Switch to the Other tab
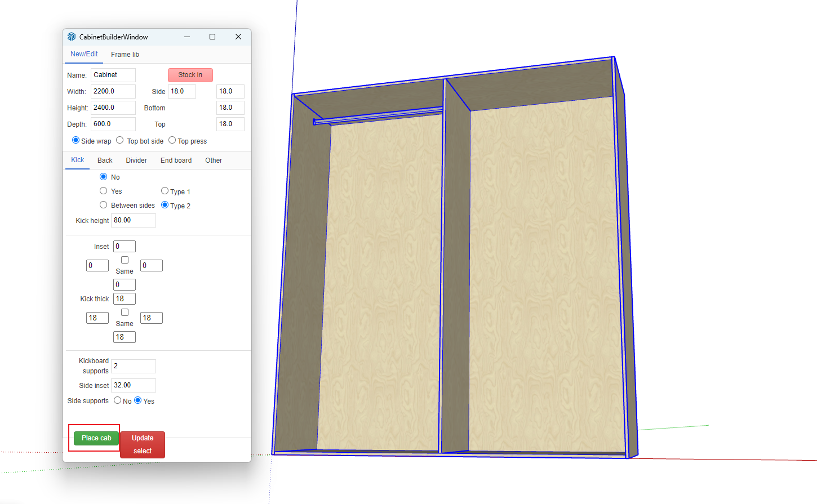The height and width of the screenshot is (504, 817). [x=214, y=160]
